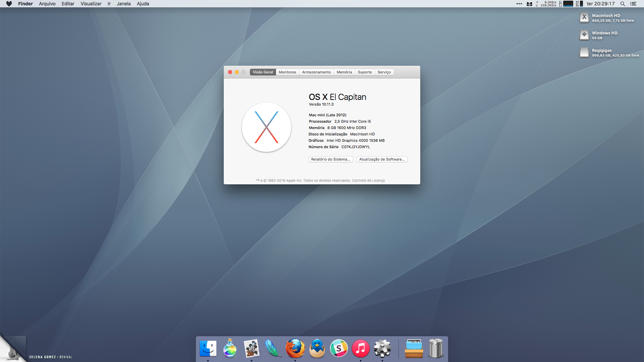Click the OS X El Capitan logo

point(266,127)
